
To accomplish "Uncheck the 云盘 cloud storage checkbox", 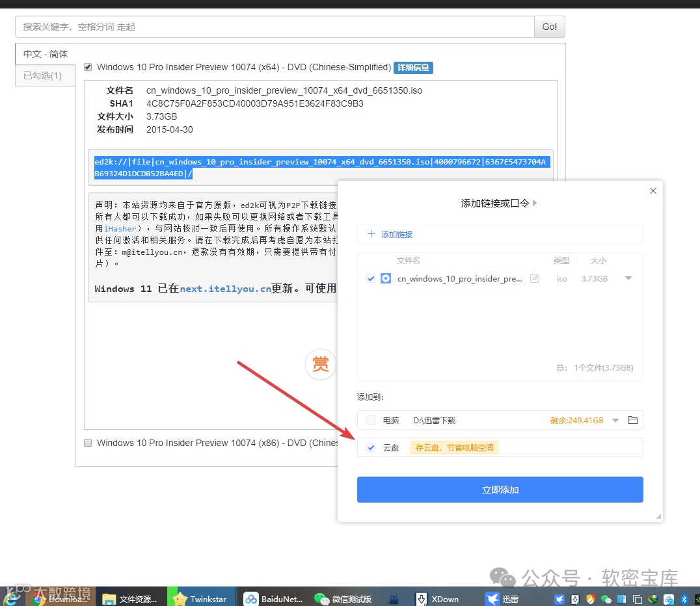I will coord(371,447).
